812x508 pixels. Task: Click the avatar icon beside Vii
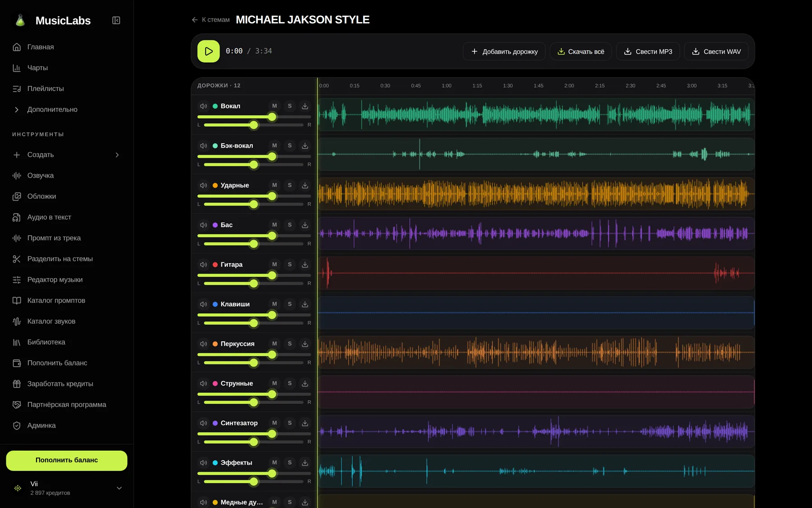point(18,488)
